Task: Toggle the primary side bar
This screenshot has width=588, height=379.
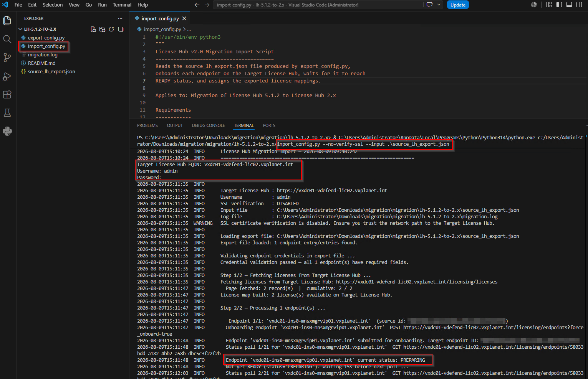Action: (x=559, y=5)
